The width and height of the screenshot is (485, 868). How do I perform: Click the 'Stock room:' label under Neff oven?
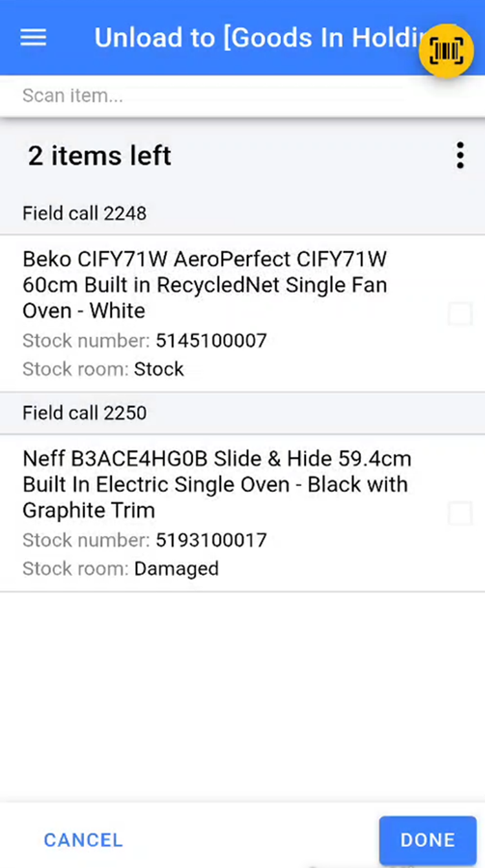[75, 568]
